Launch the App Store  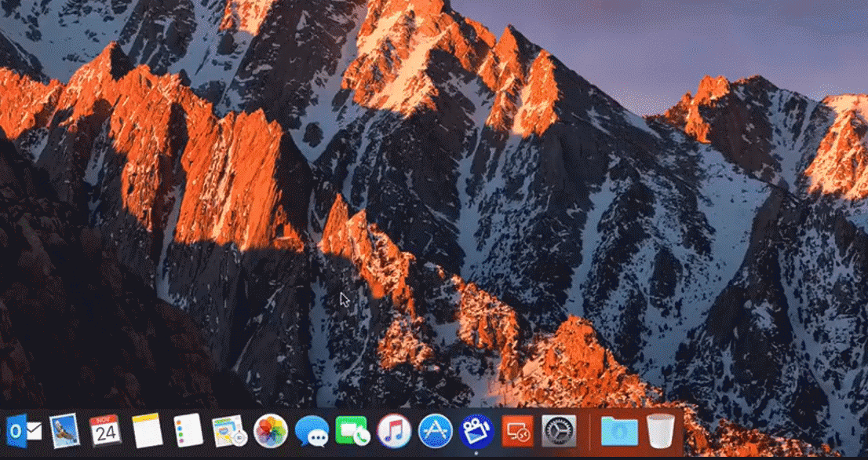click(x=436, y=430)
